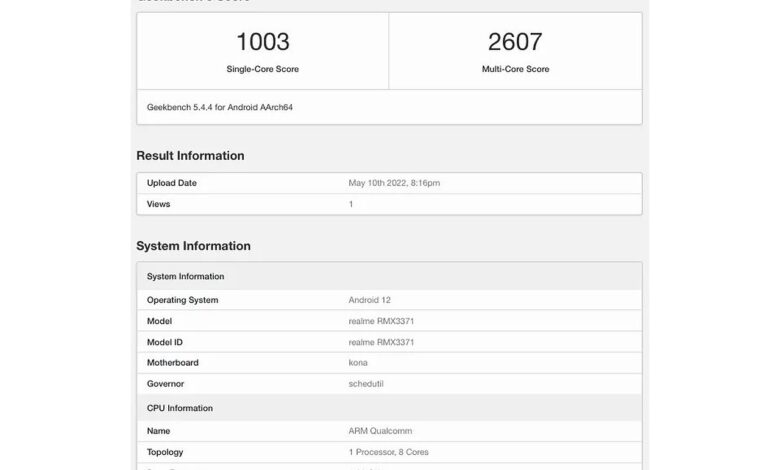Click the large System Information heading
The width and height of the screenshot is (780, 470).
pyautogui.click(x=194, y=246)
